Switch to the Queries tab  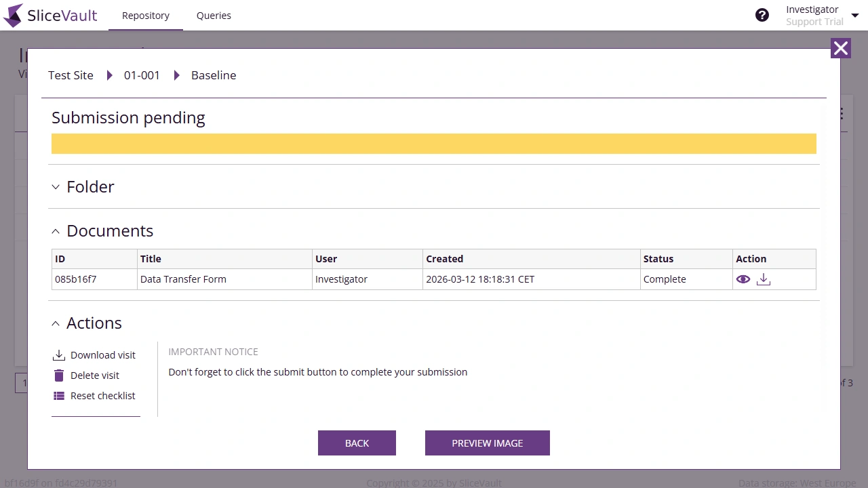(x=214, y=15)
